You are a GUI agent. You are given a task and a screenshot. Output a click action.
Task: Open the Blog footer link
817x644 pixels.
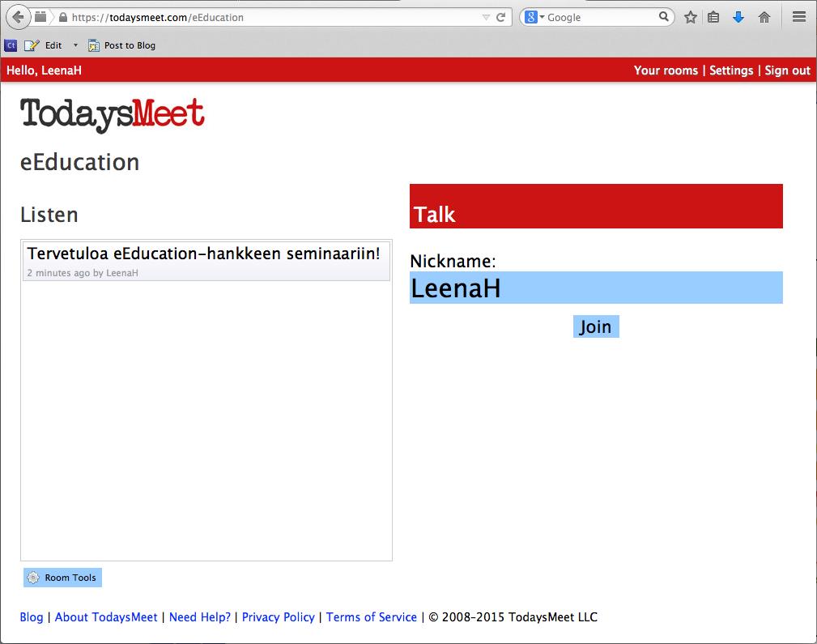click(32, 617)
